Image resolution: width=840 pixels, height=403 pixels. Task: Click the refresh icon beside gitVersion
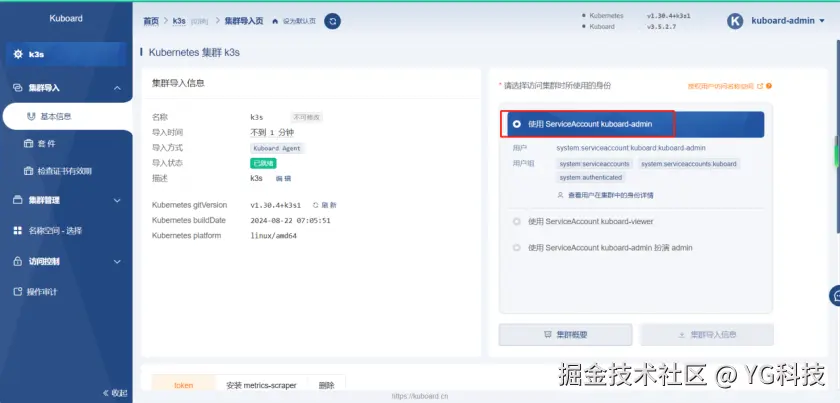click(x=316, y=205)
